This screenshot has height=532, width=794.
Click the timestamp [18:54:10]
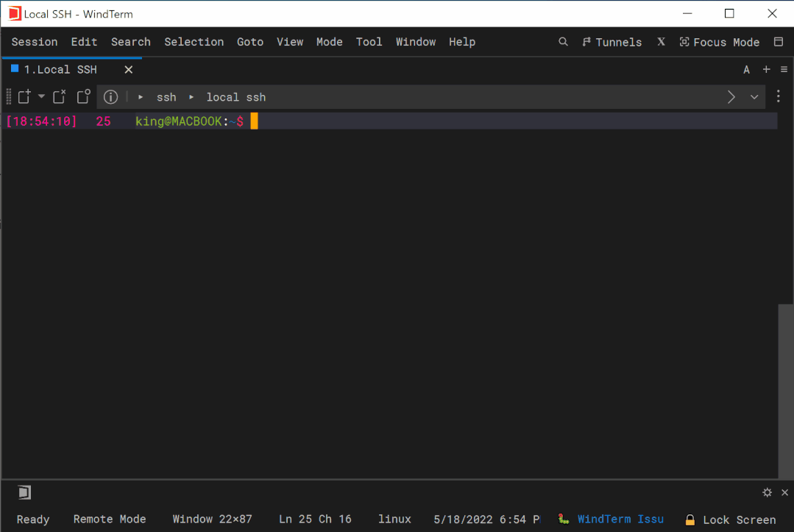click(41, 121)
